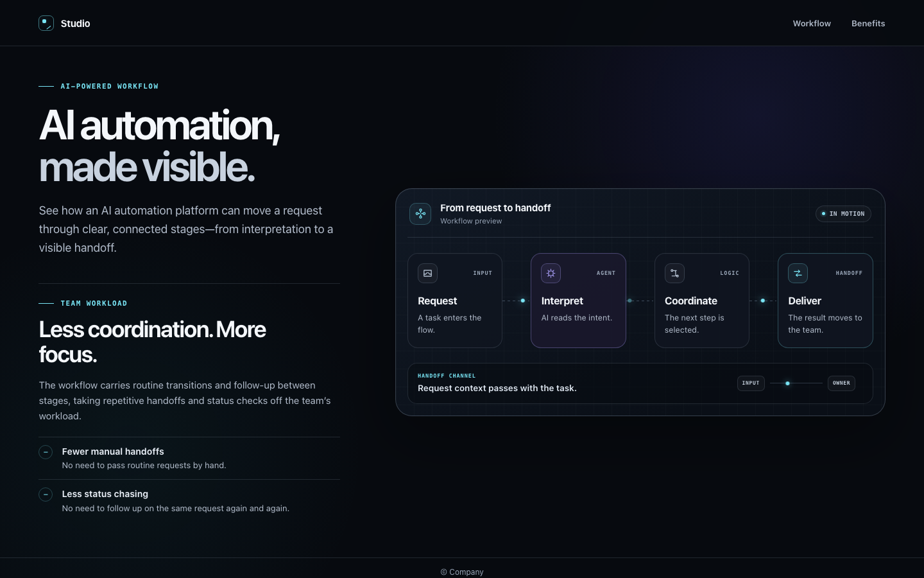924x578 pixels.
Task: Select the Deliver card handoff icon
Action: (x=798, y=274)
